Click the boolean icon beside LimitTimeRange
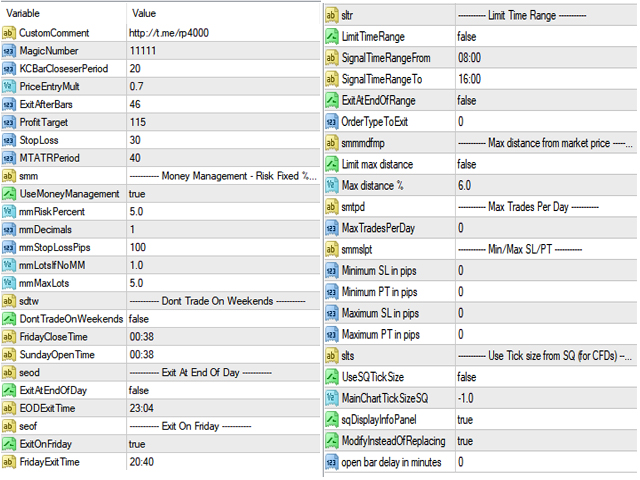The height and width of the screenshot is (480, 640). (332, 37)
